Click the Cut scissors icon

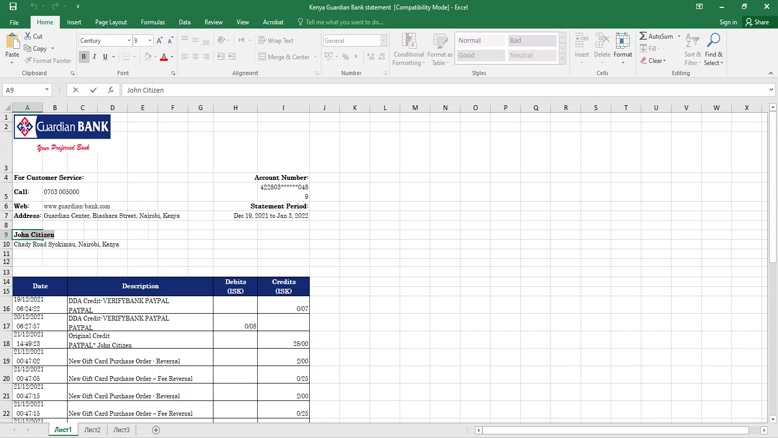pos(27,36)
